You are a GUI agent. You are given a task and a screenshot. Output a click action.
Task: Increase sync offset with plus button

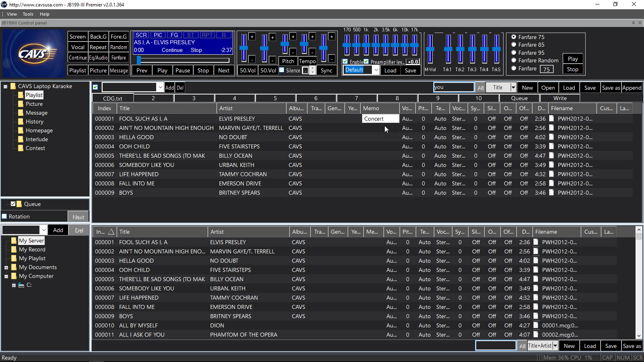332,37
